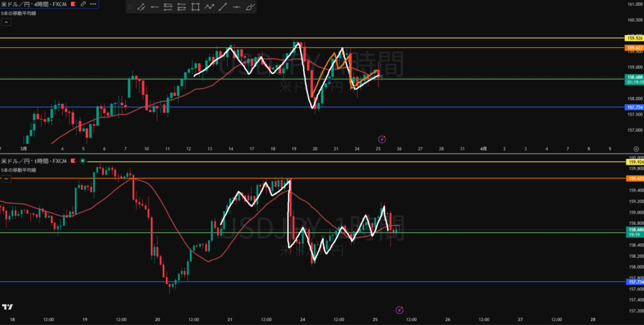The width and height of the screenshot is (644, 325).
Task: Click the red flag on 1時間 chart
Action: point(74,162)
